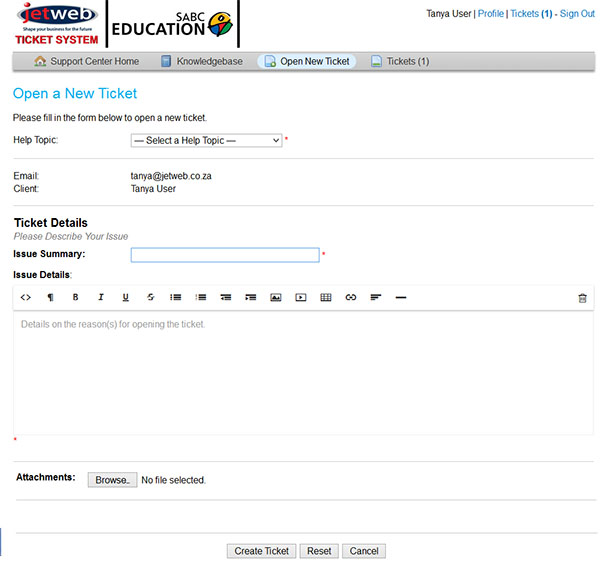
Task: Open the Help Topic dropdown
Action: pyautogui.click(x=207, y=141)
